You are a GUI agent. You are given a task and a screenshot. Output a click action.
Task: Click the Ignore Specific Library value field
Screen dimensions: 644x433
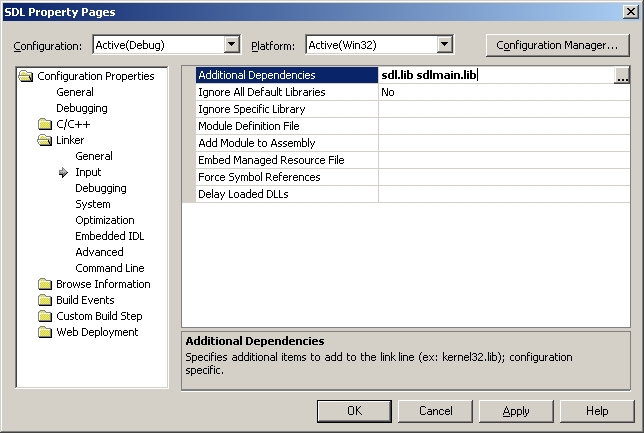(x=504, y=109)
